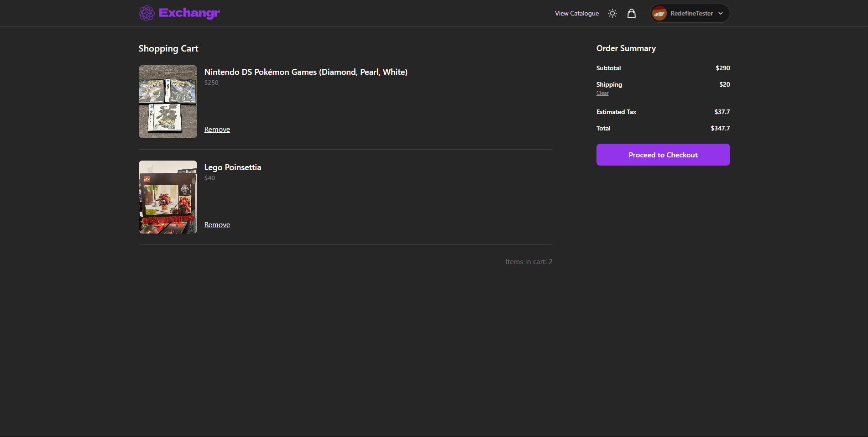This screenshot has height=437, width=868.
Task: Click the Lego Poinsettia product thumbnail
Action: (x=167, y=197)
